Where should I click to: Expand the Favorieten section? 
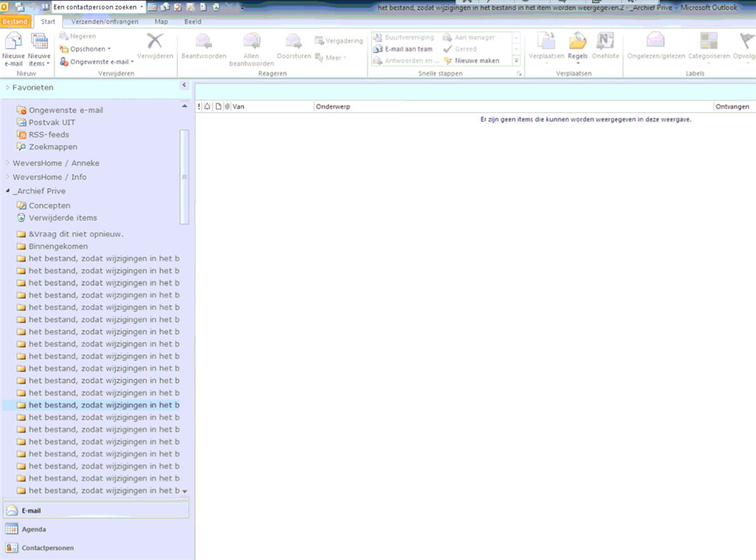[x=7, y=87]
